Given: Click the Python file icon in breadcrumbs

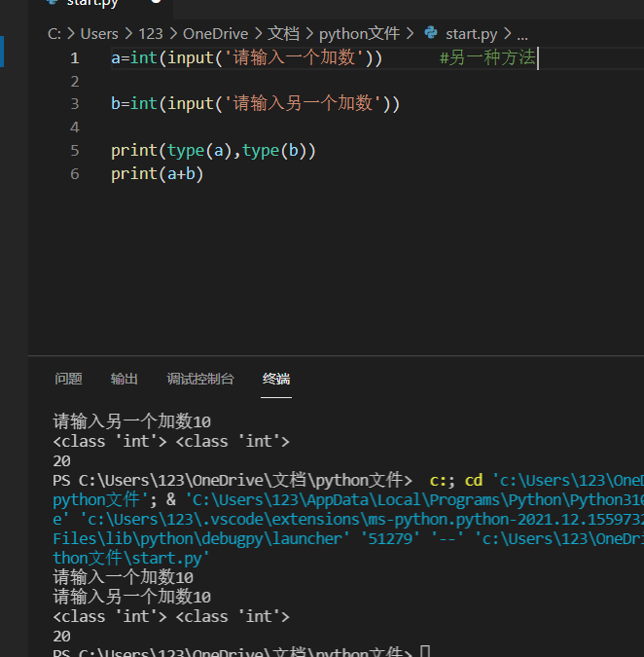Looking at the screenshot, I should tap(431, 33).
